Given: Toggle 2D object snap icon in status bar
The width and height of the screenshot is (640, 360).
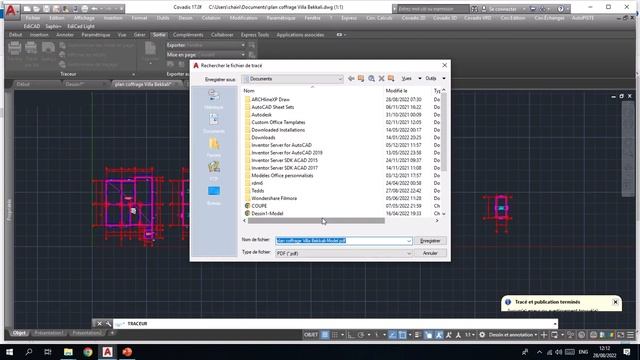Looking at the screenshot, I should (402, 335).
